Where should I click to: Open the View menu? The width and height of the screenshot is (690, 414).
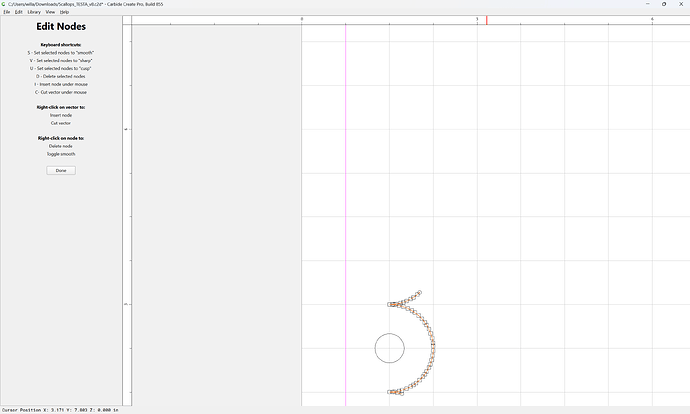tap(50, 12)
